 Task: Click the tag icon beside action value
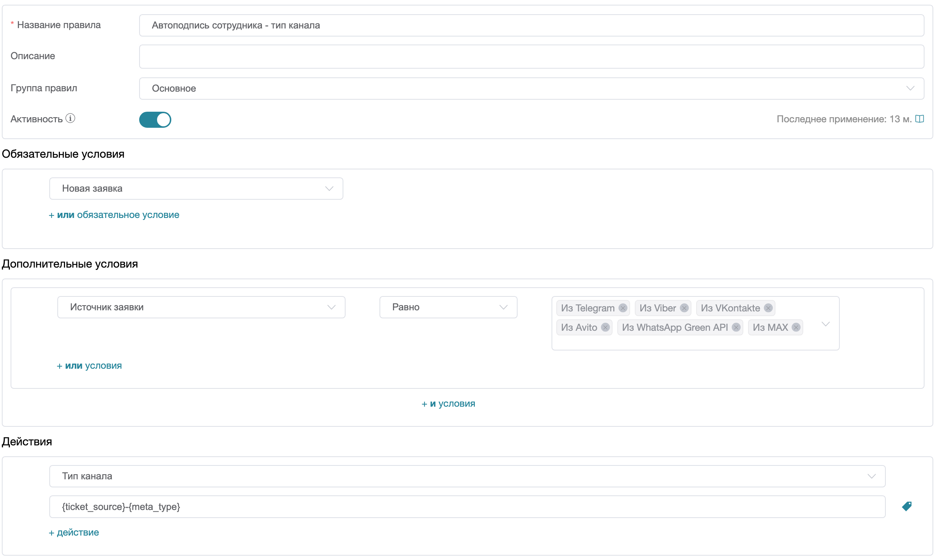tap(907, 506)
